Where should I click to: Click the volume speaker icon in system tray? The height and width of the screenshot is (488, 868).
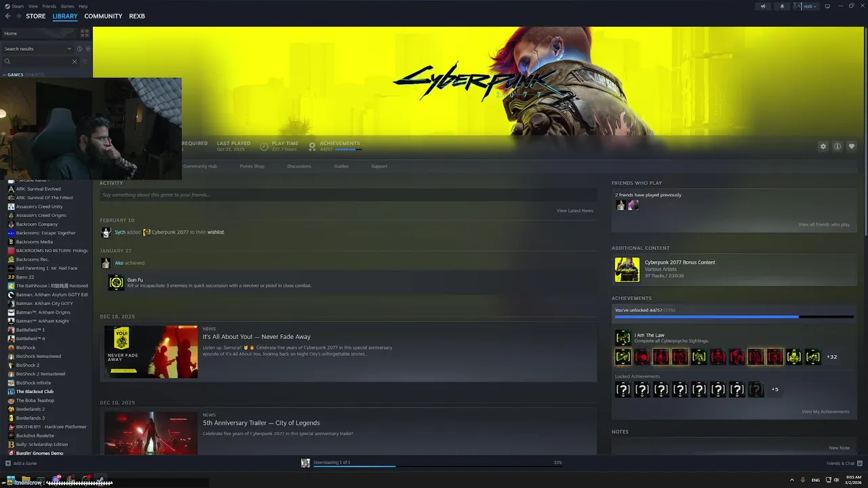tap(836, 480)
